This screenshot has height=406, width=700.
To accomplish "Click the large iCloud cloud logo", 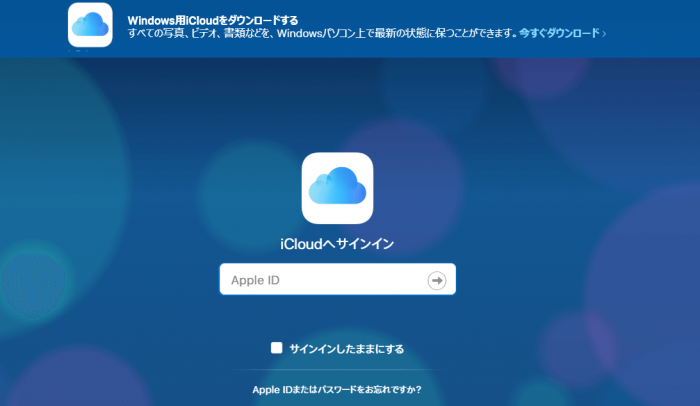I will [x=338, y=188].
